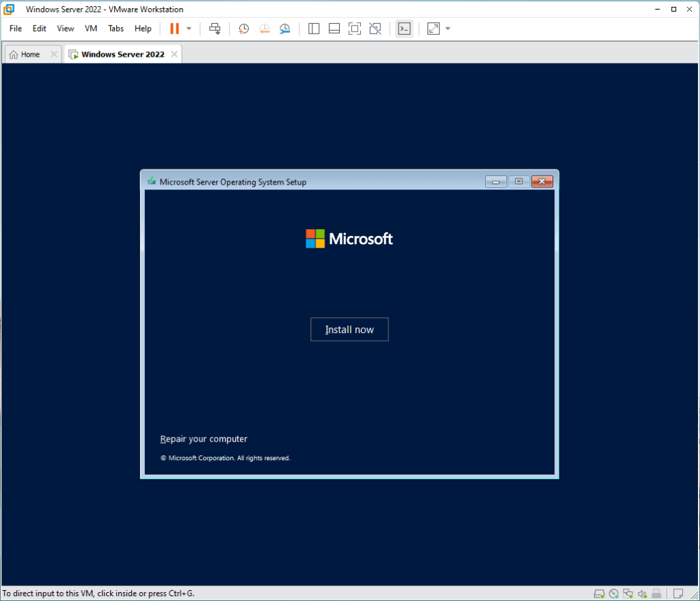Enter full screen mode icon
700x601 pixels.
[x=354, y=29]
